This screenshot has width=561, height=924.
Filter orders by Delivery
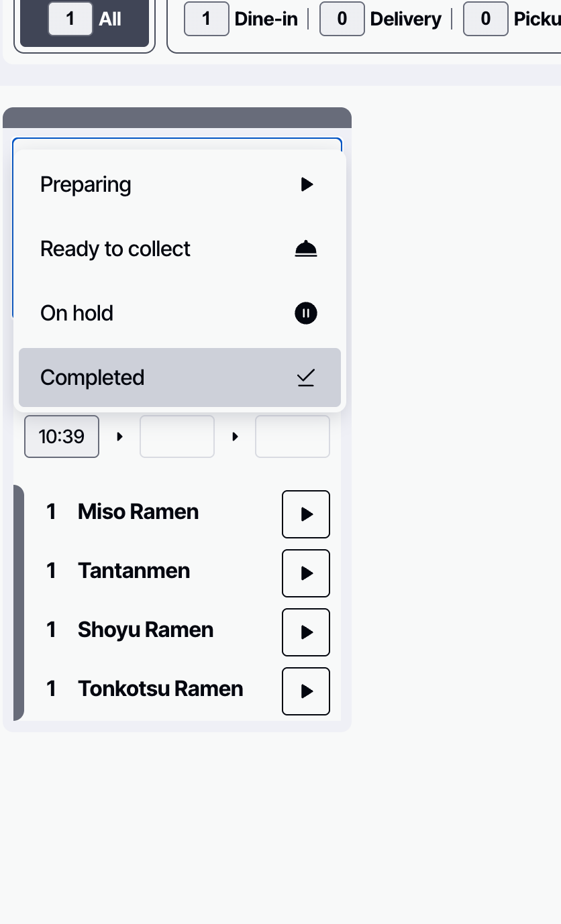pyautogui.click(x=381, y=19)
